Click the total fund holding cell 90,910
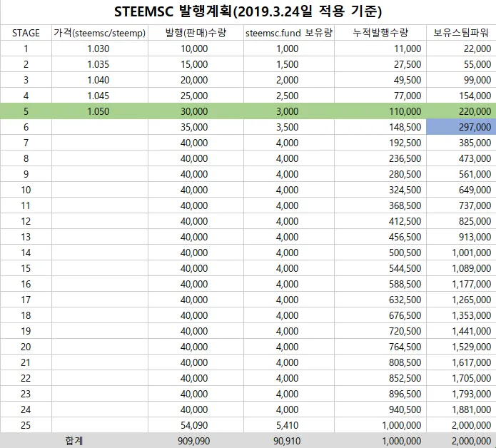 (x=288, y=441)
